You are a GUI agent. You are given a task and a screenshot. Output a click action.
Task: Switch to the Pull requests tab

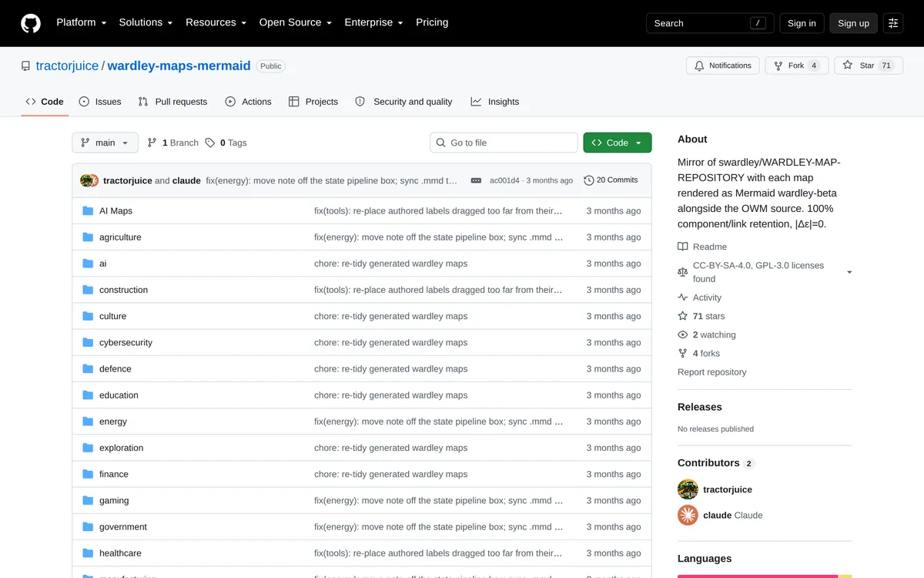[172, 102]
